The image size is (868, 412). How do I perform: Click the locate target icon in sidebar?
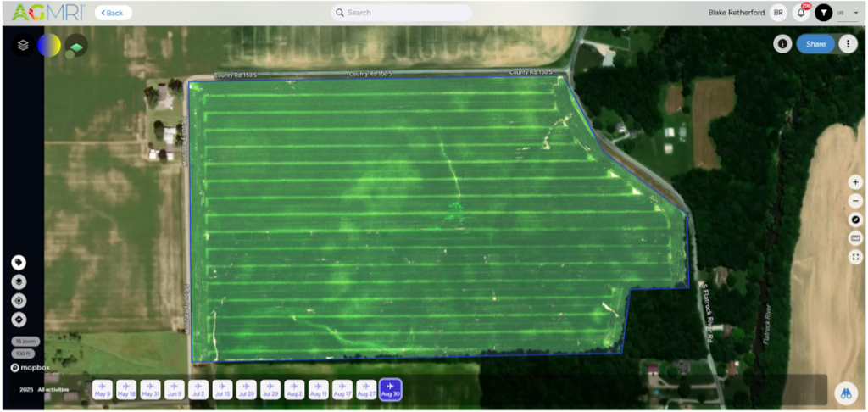19,300
